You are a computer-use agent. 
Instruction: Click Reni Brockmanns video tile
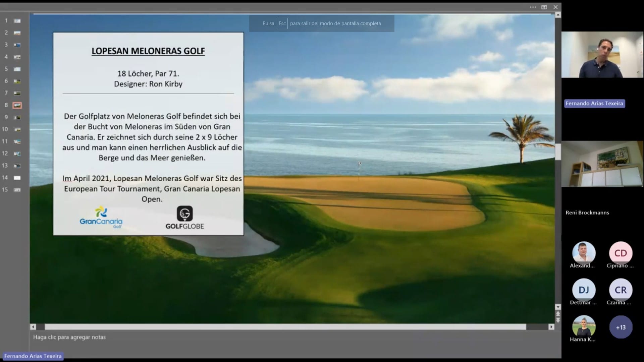pyautogui.click(x=602, y=164)
